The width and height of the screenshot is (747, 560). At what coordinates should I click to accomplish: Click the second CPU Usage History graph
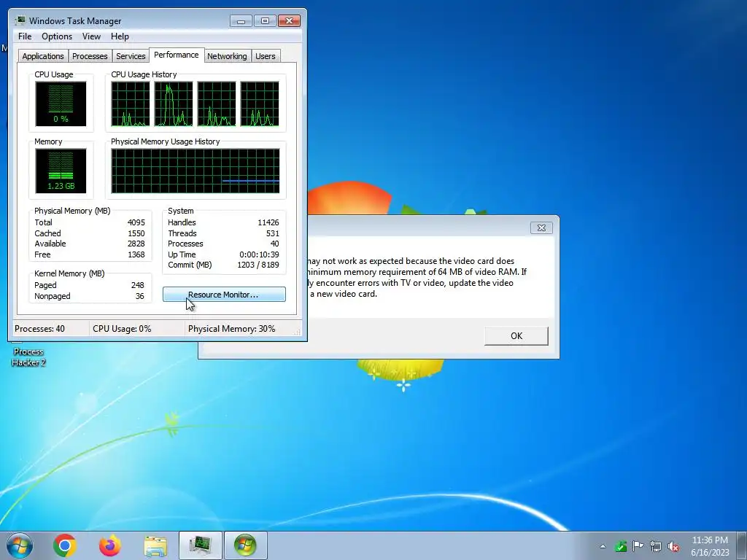click(x=174, y=104)
